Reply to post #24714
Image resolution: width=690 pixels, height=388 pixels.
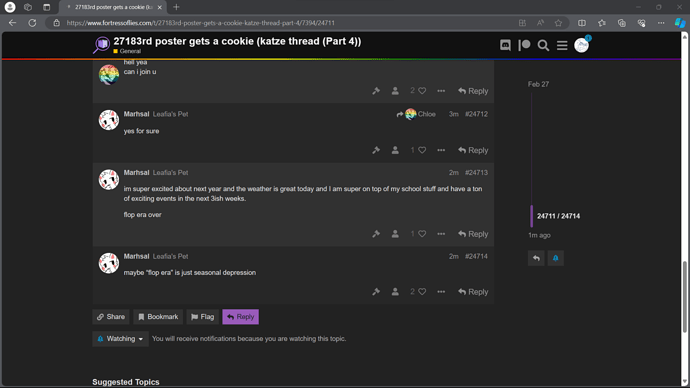pos(473,292)
